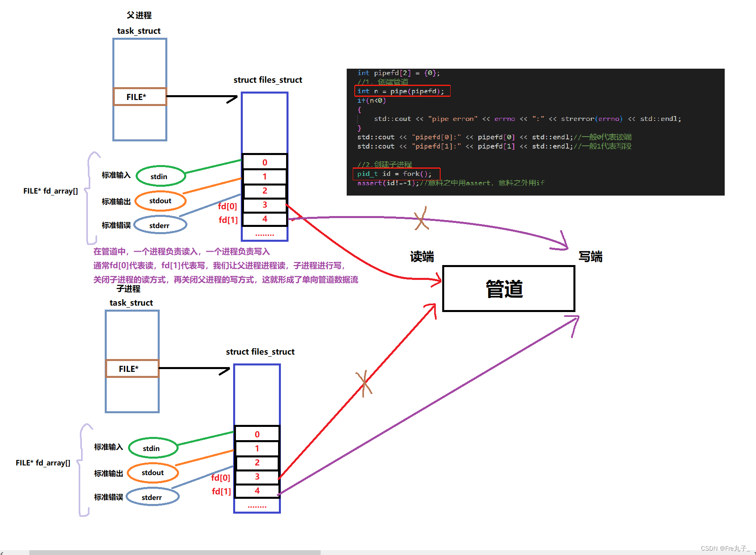Click the 标准输入 label in the 父进程 diagram
Viewport: 756px width, 555px height.
point(116,175)
